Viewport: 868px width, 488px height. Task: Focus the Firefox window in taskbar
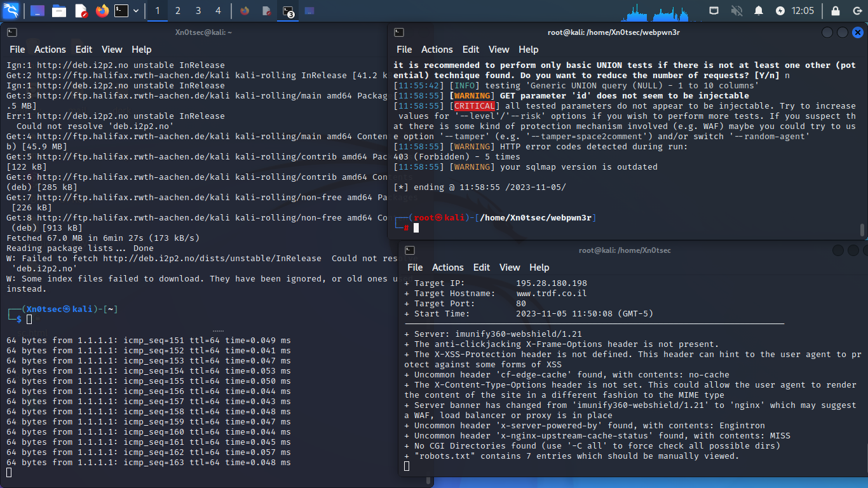click(x=245, y=11)
